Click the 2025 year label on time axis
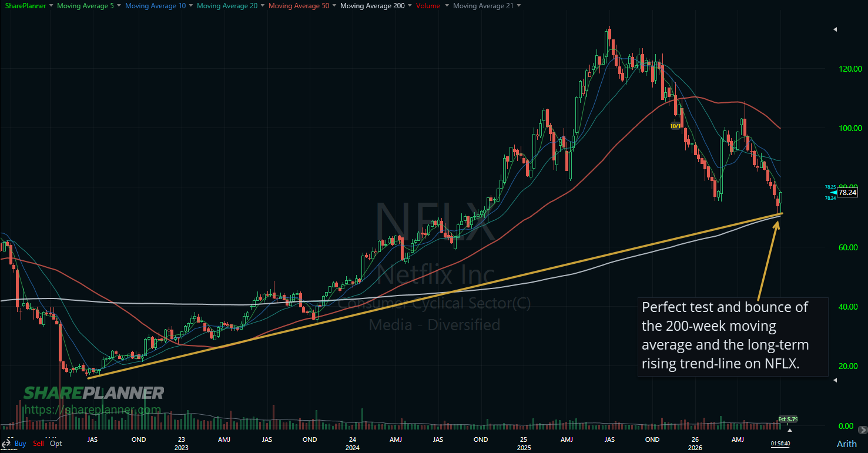 523,447
